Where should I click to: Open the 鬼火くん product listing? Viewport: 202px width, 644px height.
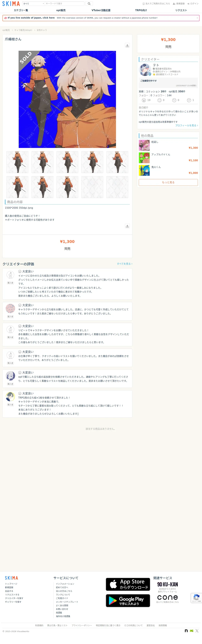[x=168, y=170]
